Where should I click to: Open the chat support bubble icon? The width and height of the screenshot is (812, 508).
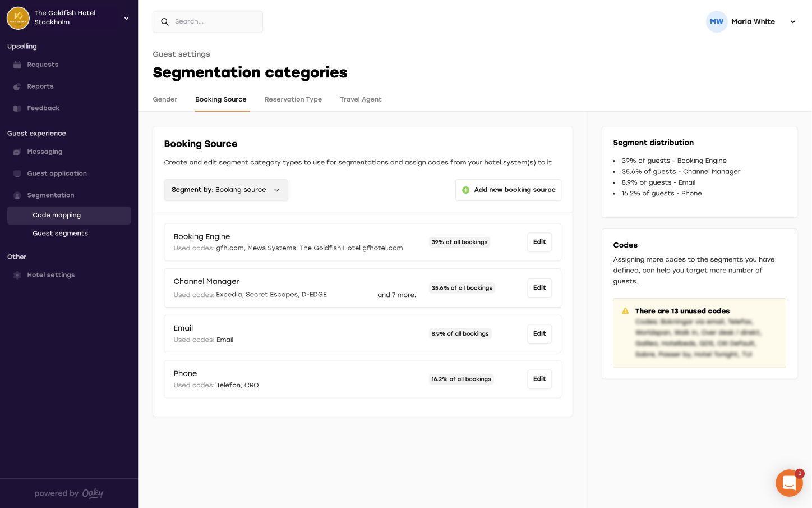point(789,483)
